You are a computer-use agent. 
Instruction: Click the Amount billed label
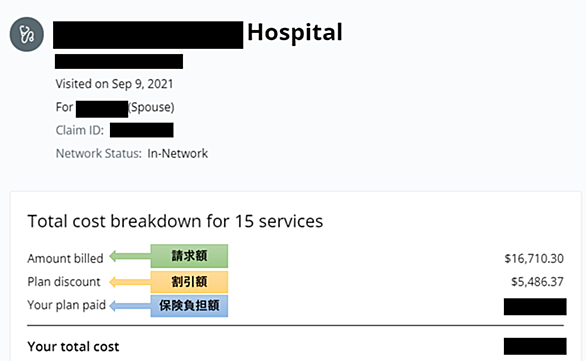click(x=65, y=259)
